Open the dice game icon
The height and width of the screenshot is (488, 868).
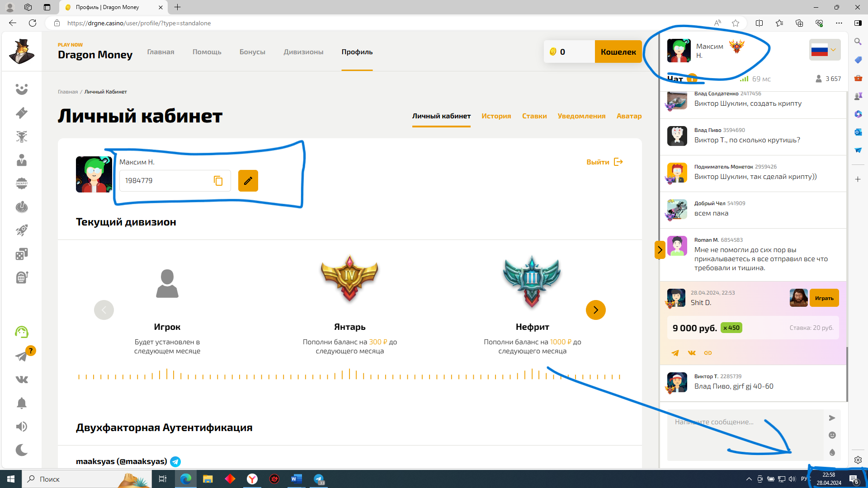[x=22, y=254]
